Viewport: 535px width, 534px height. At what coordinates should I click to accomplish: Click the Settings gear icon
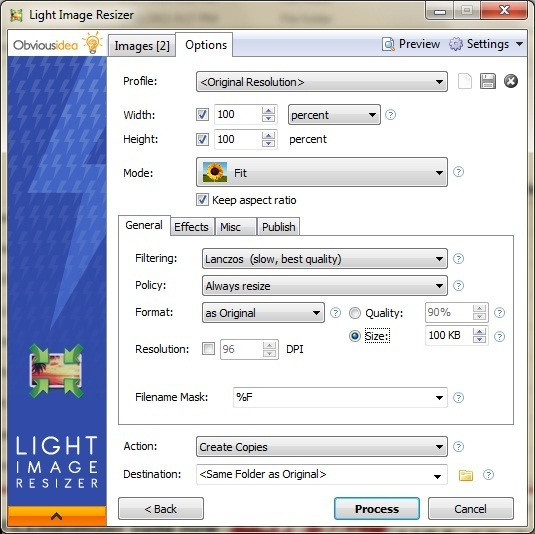click(x=456, y=44)
